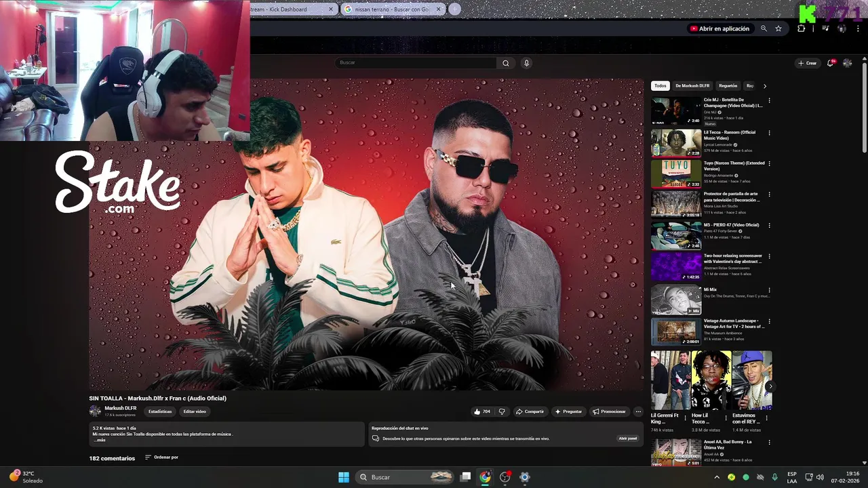Select the Reguetón filter chip
The width and height of the screenshot is (868, 488).
728,86
